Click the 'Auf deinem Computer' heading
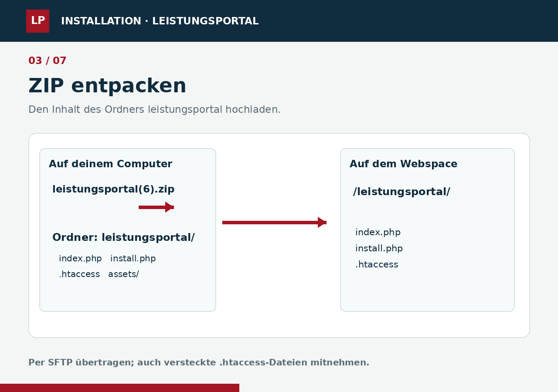Viewport: 558px width, 392px height. [x=111, y=164]
